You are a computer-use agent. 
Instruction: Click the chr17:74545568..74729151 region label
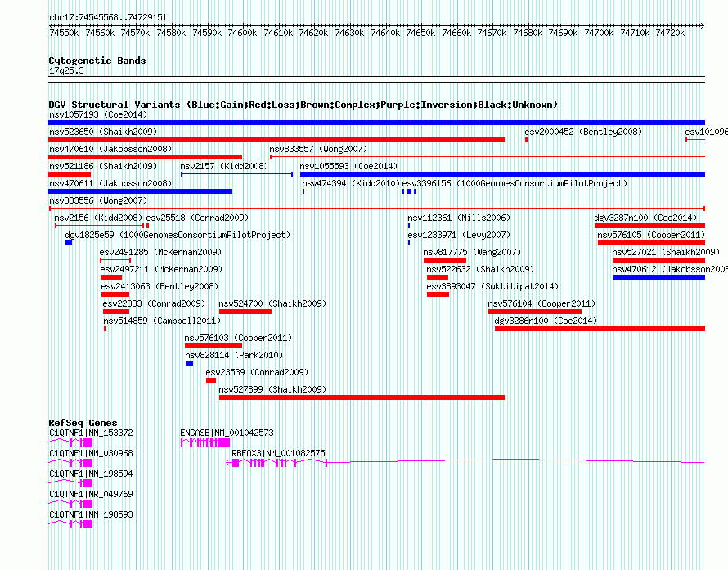tap(108, 18)
